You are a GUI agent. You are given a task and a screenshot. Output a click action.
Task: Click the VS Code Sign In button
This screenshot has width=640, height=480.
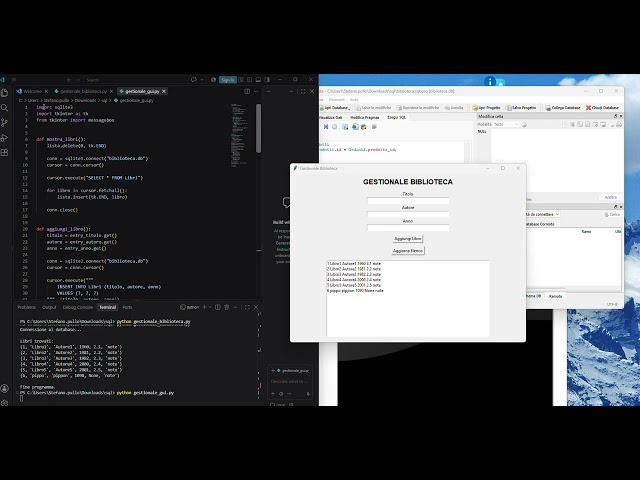(x=227, y=80)
